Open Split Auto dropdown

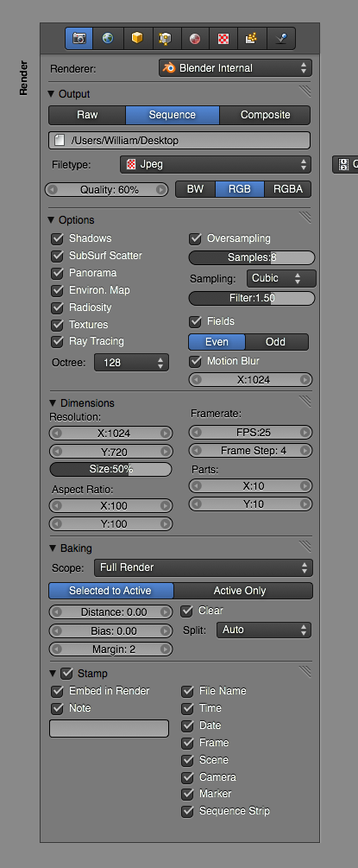(x=263, y=630)
